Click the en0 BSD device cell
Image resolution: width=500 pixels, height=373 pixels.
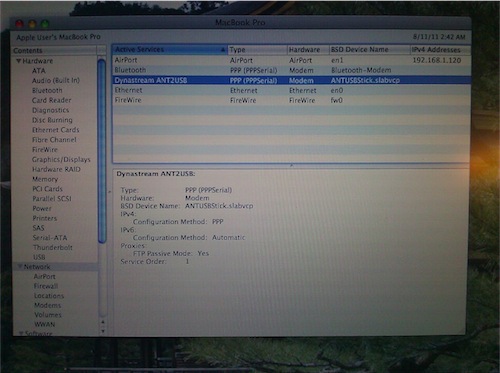pyautogui.click(x=337, y=90)
